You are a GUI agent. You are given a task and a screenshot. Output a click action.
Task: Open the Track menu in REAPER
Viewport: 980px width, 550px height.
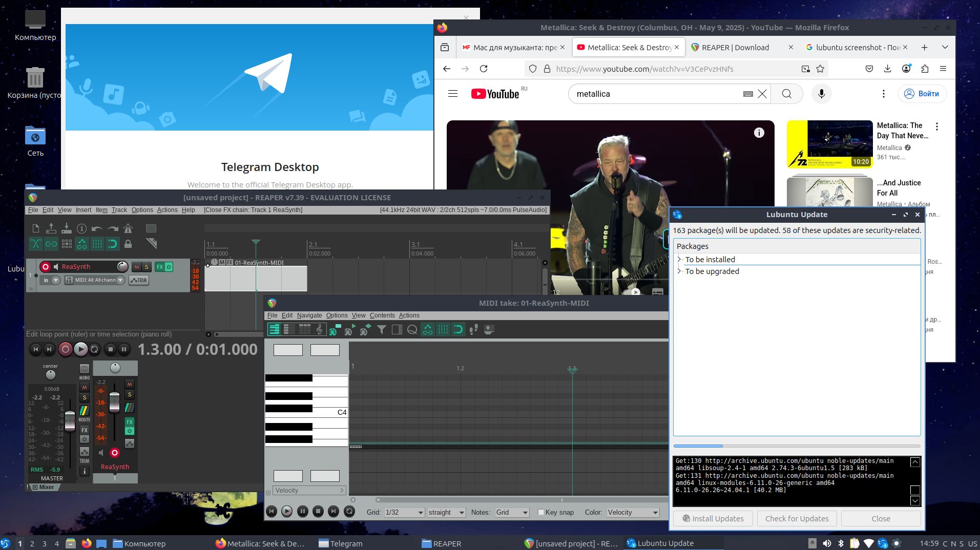(x=119, y=210)
